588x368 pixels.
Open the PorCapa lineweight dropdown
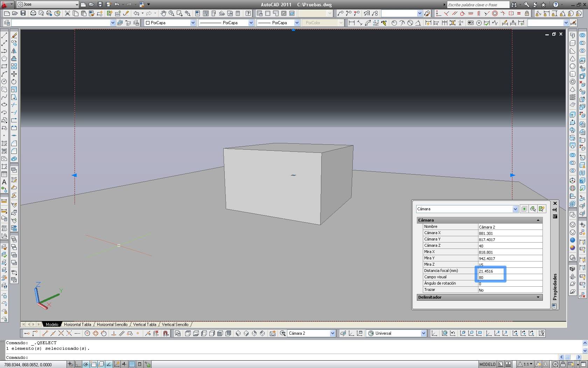point(297,23)
